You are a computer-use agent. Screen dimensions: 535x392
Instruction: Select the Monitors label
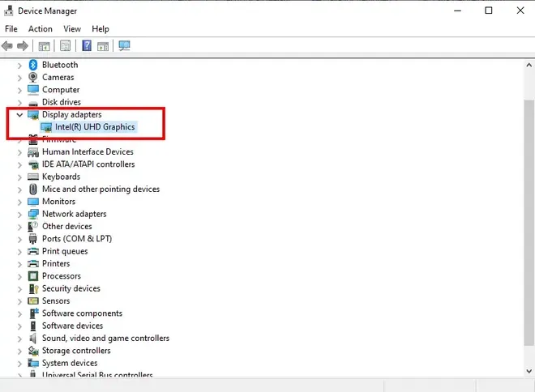click(58, 202)
